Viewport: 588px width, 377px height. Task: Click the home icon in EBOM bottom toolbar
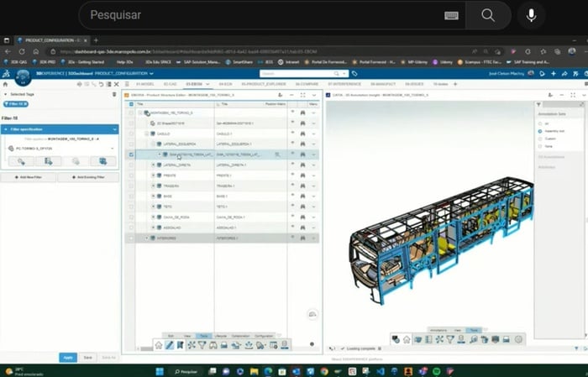tap(159, 345)
